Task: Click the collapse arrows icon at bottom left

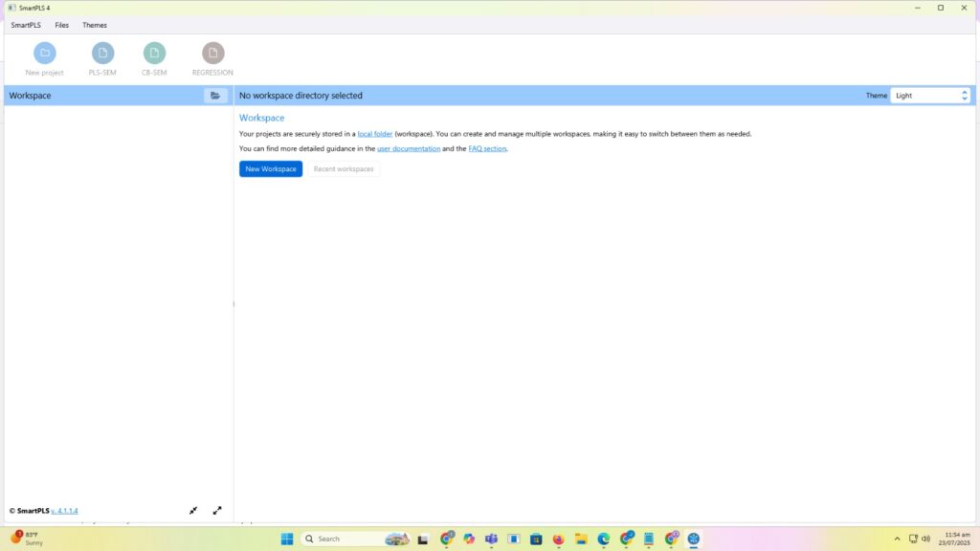Action: tap(193, 511)
